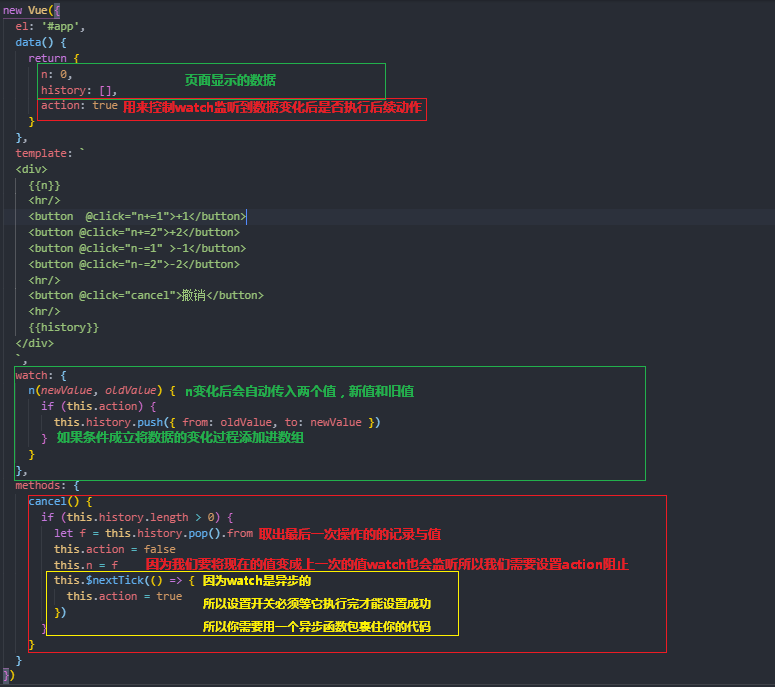This screenshot has width=775, height=687.
Task: Click the green comment '页面显示的数据'
Action: tap(230, 80)
